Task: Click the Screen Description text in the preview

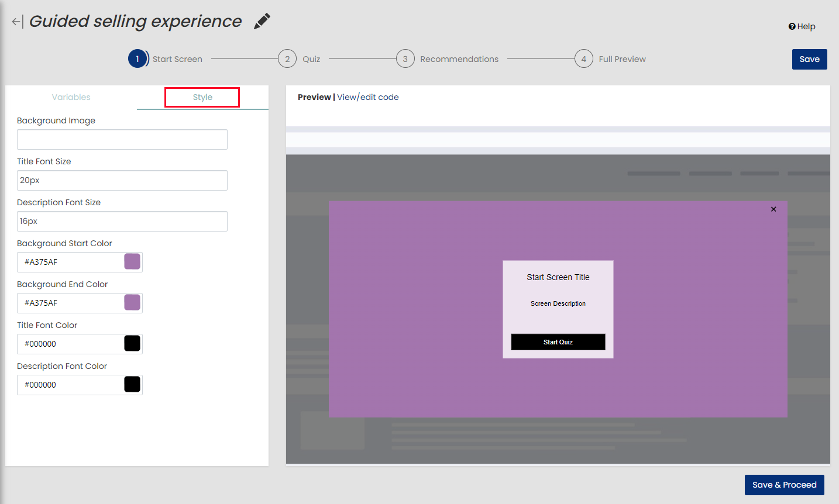Action: pyautogui.click(x=558, y=303)
